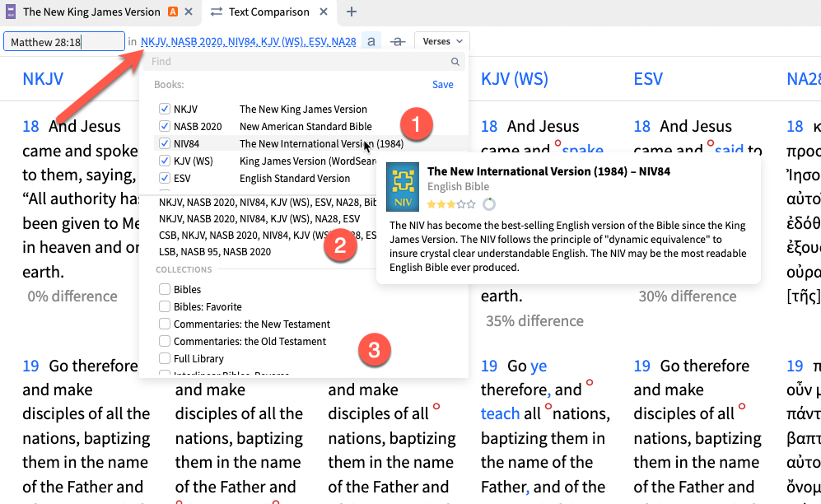Click the NKJV column heading
This screenshot has width=821, height=504.
coord(43,78)
